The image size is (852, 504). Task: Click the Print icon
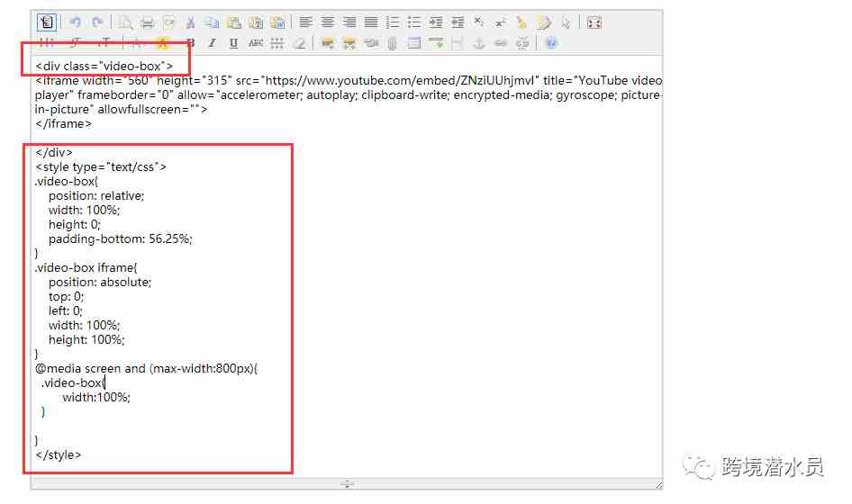tap(147, 22)
